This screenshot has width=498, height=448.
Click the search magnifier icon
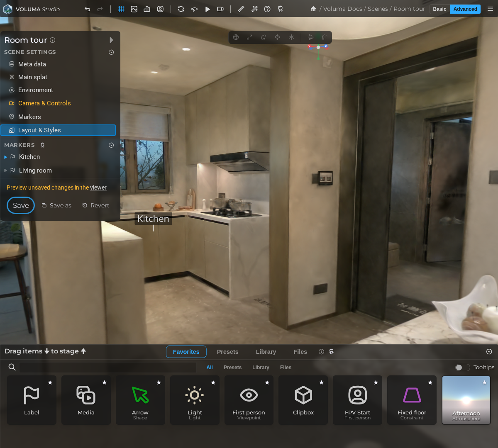pyautogui.click(x=12, y=367)
